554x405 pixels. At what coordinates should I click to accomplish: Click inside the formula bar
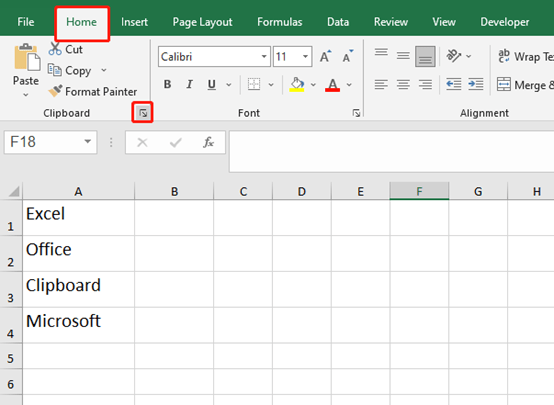391,151
